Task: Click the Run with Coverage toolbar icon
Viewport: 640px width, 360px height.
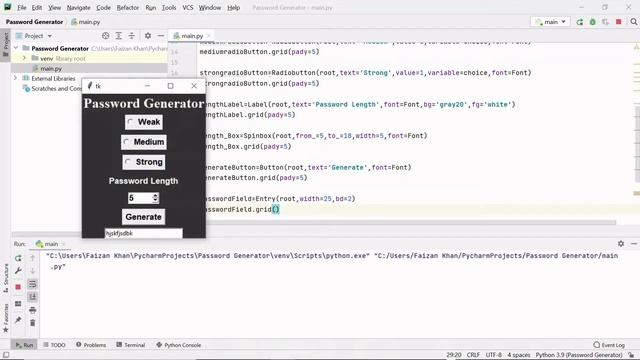Action: click(606, 22)
